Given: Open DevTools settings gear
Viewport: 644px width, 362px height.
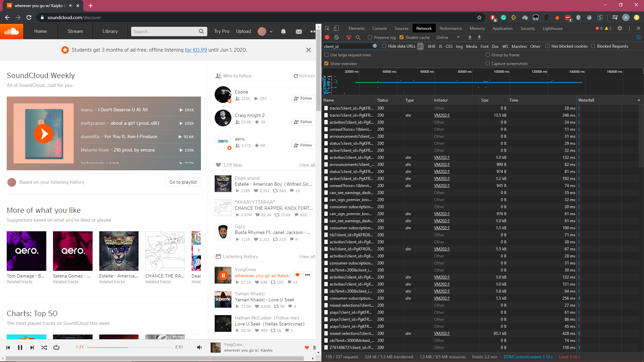Looking at the screenshot, I should (x=620, y=28).
